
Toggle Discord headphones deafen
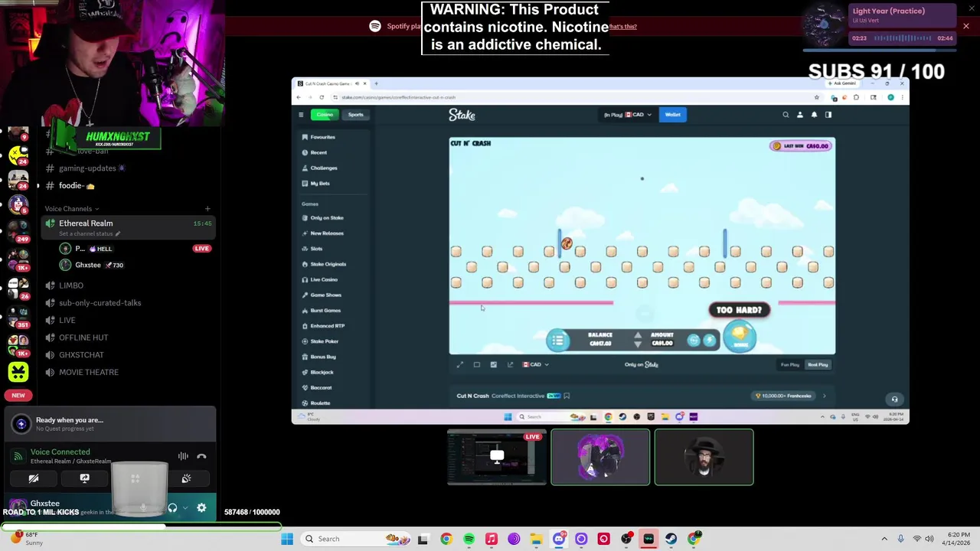click(x=172, y=507)
